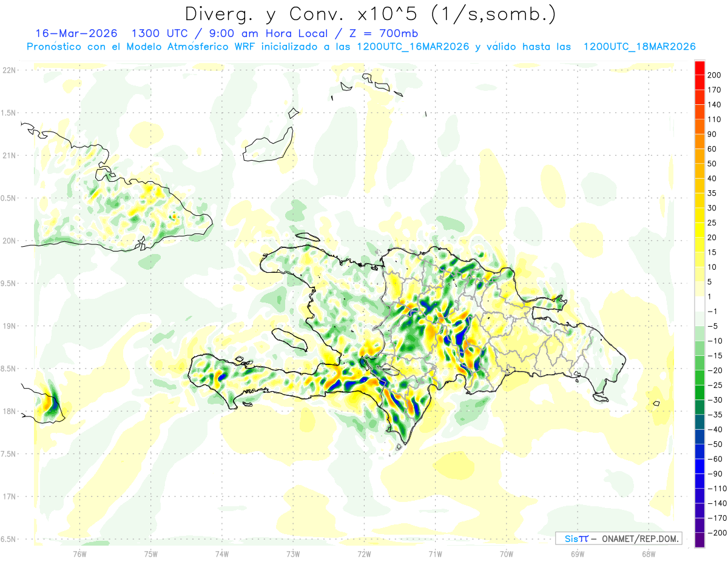Click the chart title 'Diverg. y Conv. x10^5'
Screen dimensions: 728x562
(x=370, y=13)
